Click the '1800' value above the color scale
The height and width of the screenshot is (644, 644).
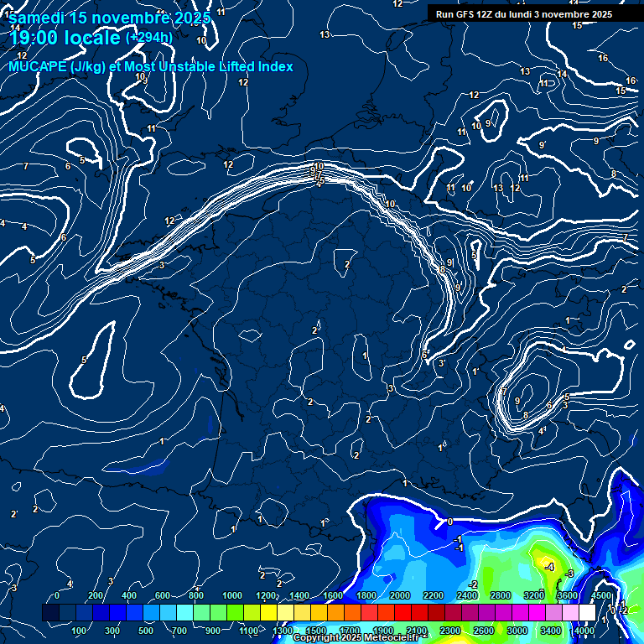point(366,595)
